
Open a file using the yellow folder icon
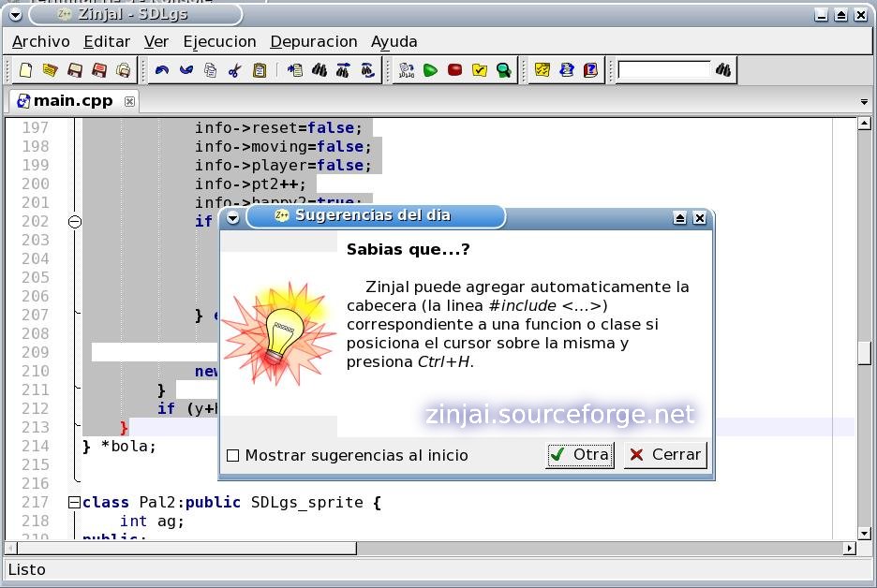pos(51,70)
